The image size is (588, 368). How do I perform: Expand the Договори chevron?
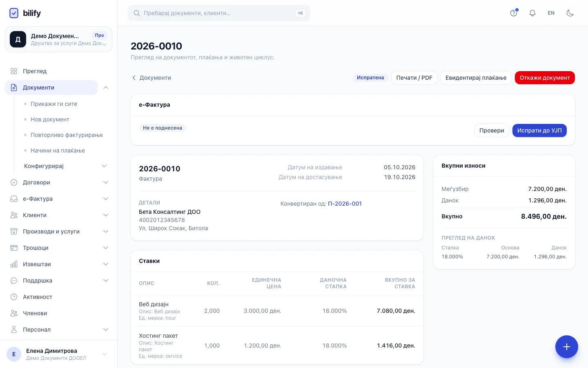[x=106, y=182]
